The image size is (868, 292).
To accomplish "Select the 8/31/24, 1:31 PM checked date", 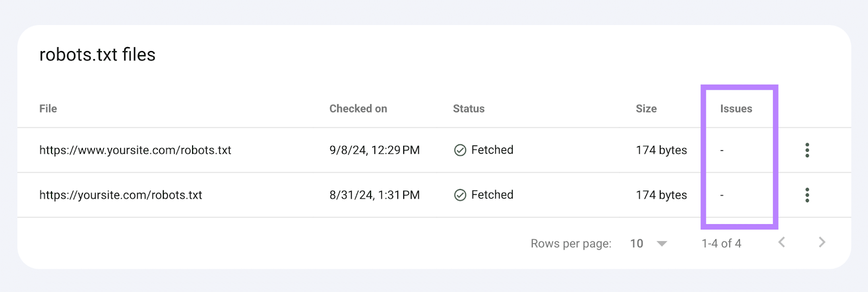I will point(374,195).
